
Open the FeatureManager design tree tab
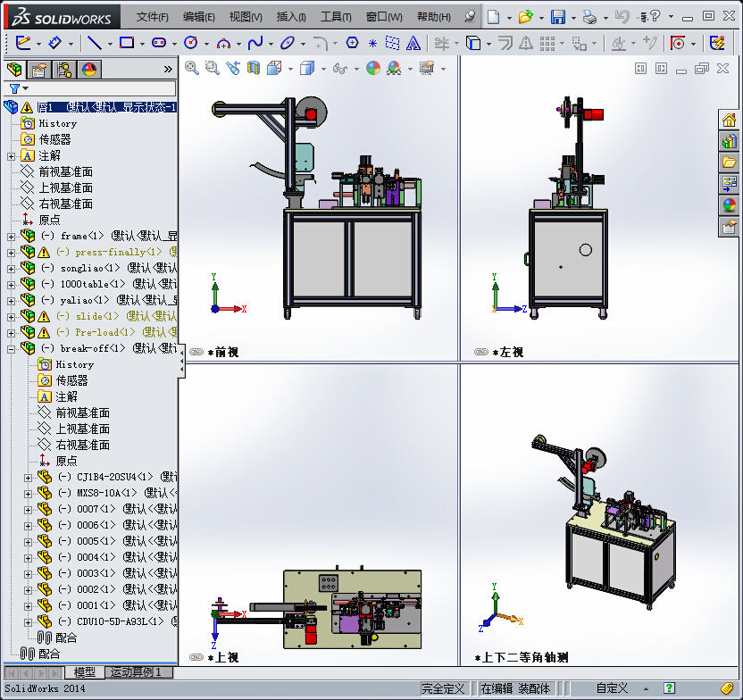point(14,70)
